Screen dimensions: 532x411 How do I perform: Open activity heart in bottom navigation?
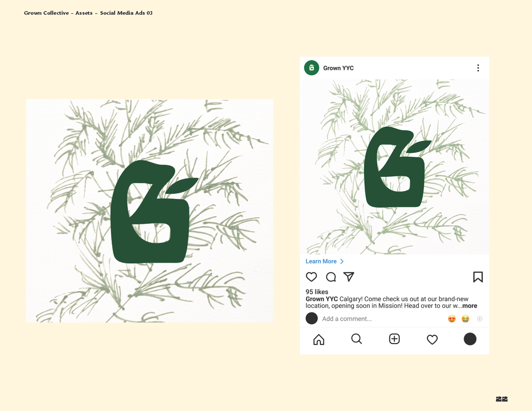432,339
